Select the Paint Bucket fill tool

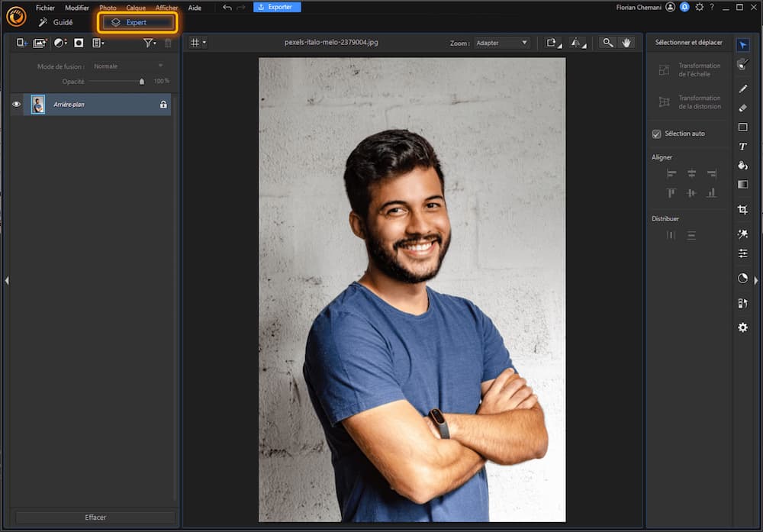coord(742,166)
